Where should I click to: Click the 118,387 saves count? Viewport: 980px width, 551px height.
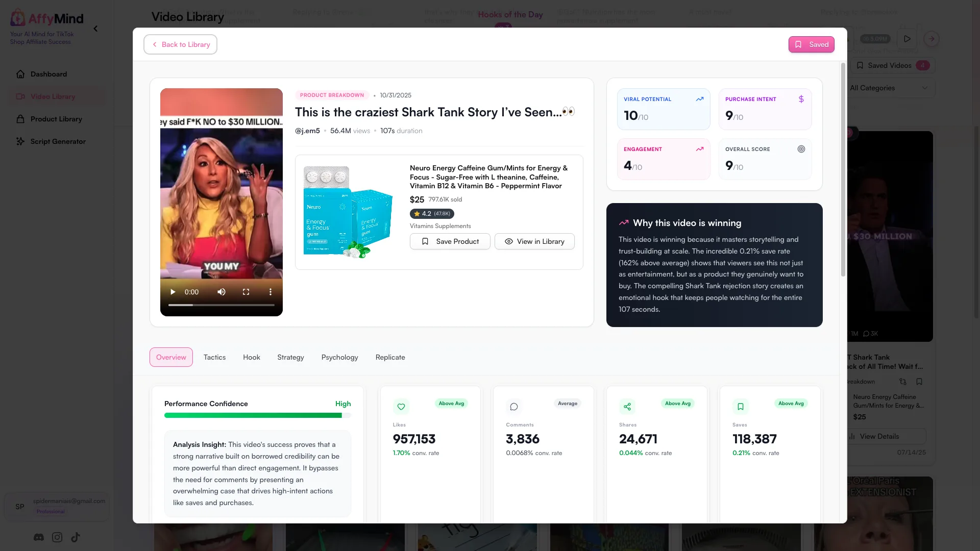coord(754,439)
